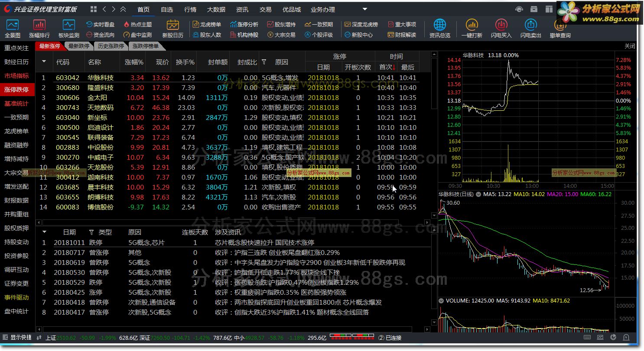This screenshot has height=351, width=644.
Task: Open 个股评级 stock rating
Action: tap(319, 35)
